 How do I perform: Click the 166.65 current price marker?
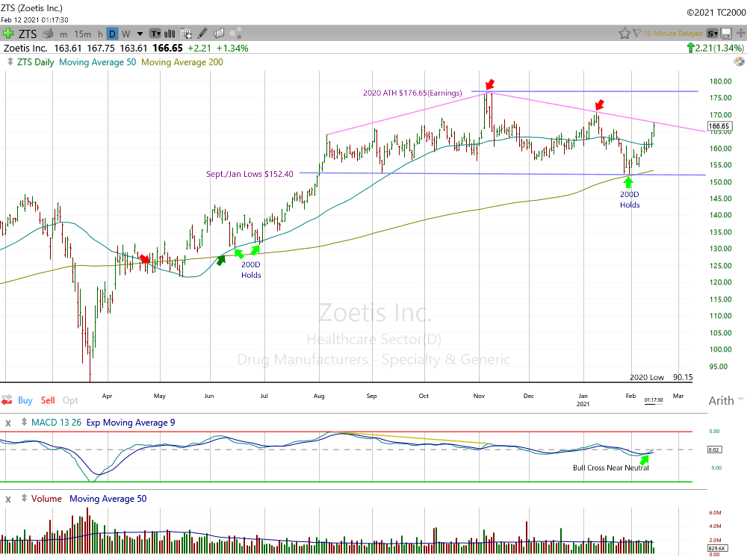coord(719,126)
